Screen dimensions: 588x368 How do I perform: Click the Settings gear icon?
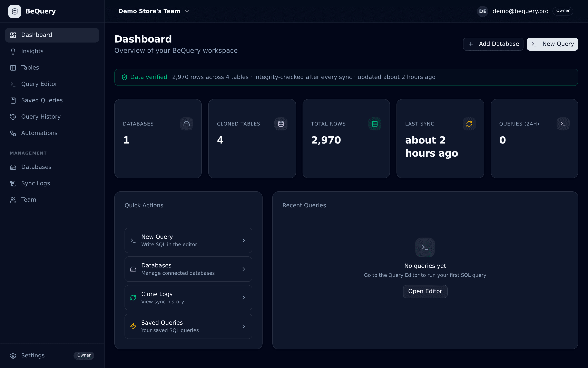pyautogui.click(x=13, y=356)
